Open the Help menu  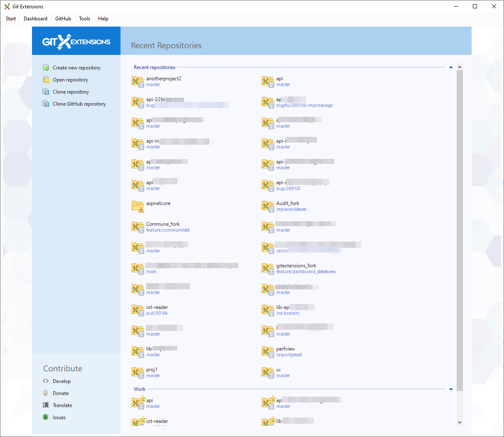[103, 19]
